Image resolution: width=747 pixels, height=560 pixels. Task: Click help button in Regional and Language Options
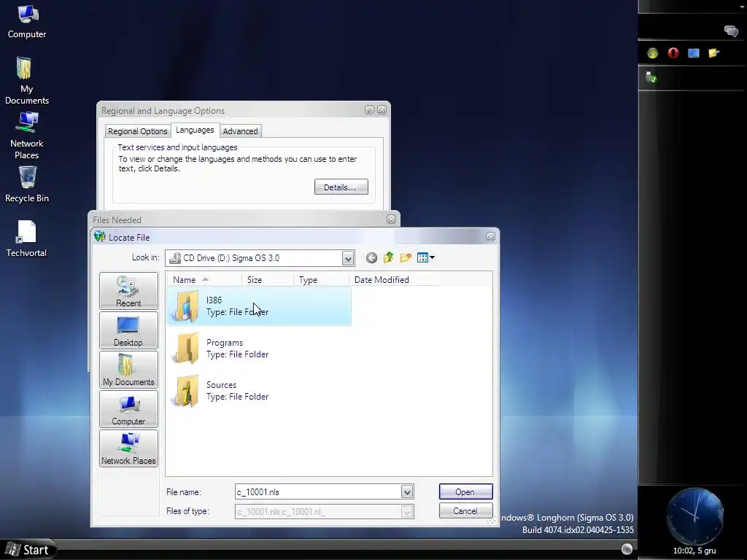[x=369, y=110]
